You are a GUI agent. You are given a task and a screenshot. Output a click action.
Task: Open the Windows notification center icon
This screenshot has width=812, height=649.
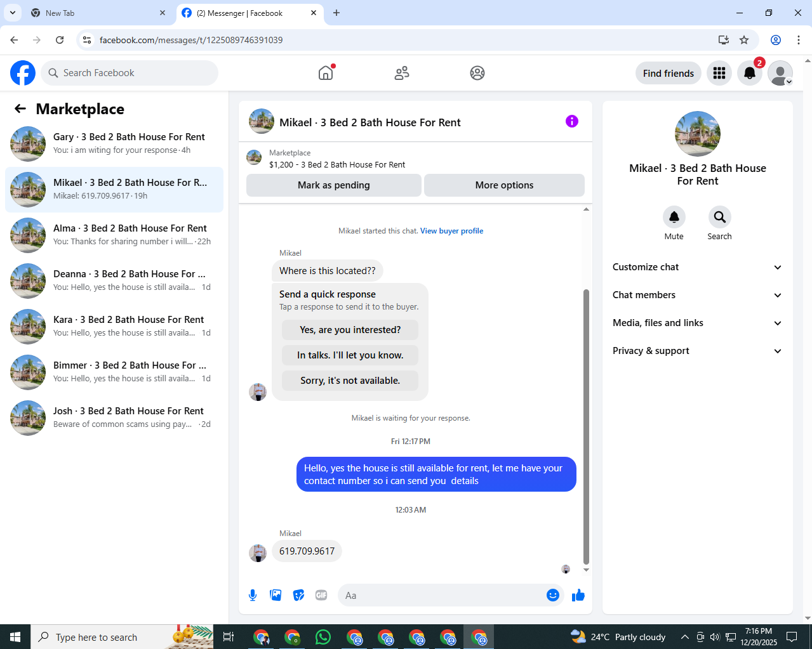pyautogui.click(x=792, y=637)
